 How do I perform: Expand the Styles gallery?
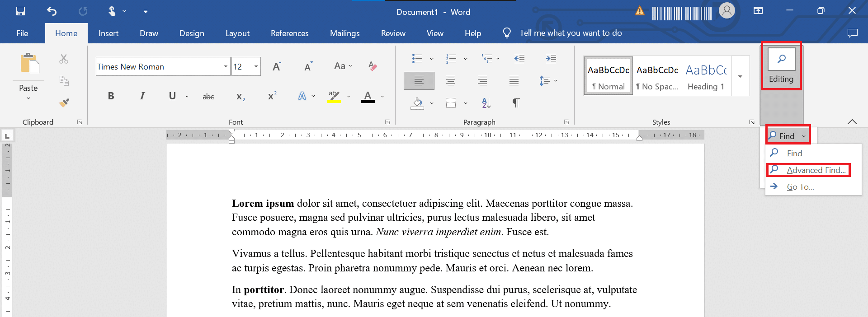[x=741, y=76]
